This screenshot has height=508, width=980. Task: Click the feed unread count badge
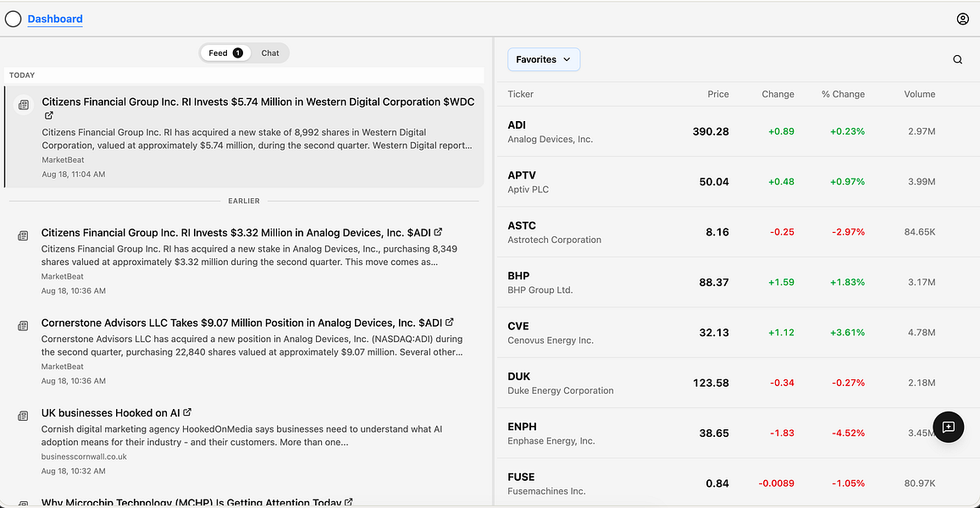coord(238,53)
